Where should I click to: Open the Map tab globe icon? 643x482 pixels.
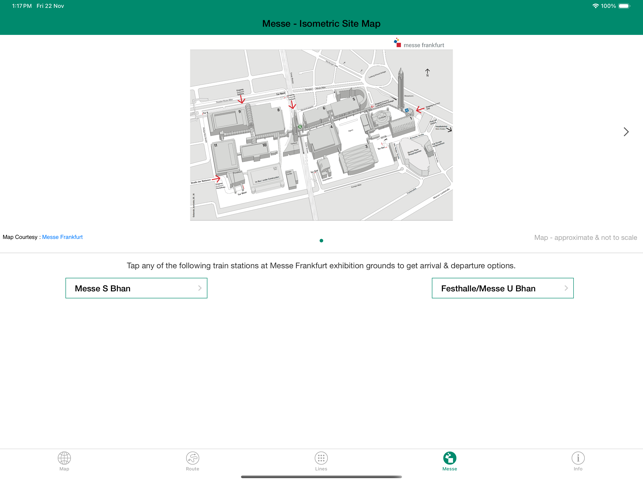pos(64,458)
